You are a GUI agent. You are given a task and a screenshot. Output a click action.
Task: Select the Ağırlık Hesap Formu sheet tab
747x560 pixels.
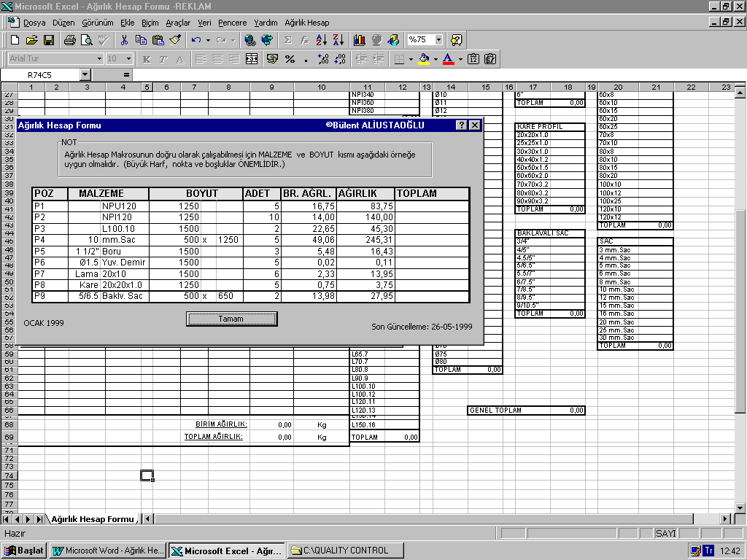[x=92, y=519]
